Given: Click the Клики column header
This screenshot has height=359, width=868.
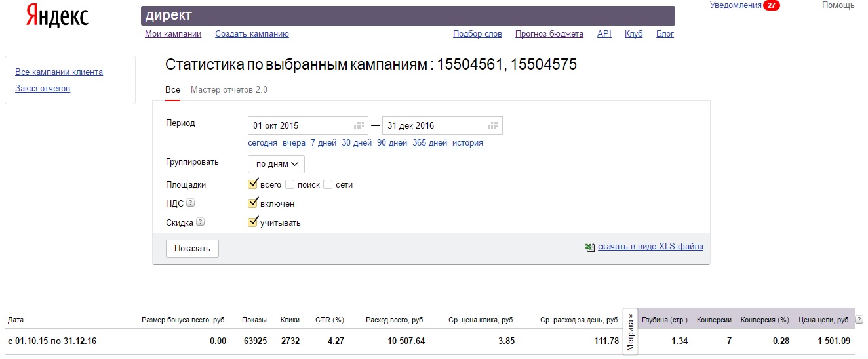Looking at the screenshot, I should pyautogui.click(x=290, y=320).
